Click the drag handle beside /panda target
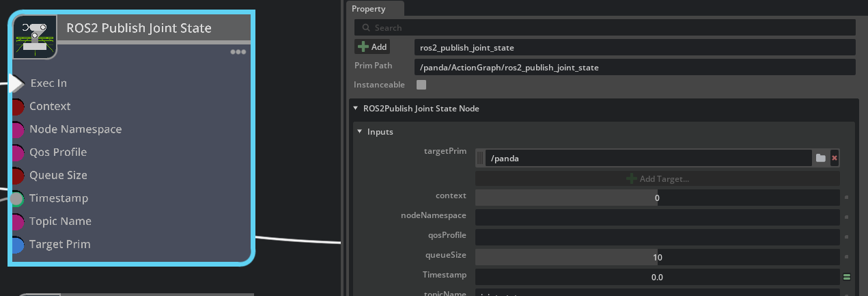This screenshot has height=296, width=868. pos(480,159)
